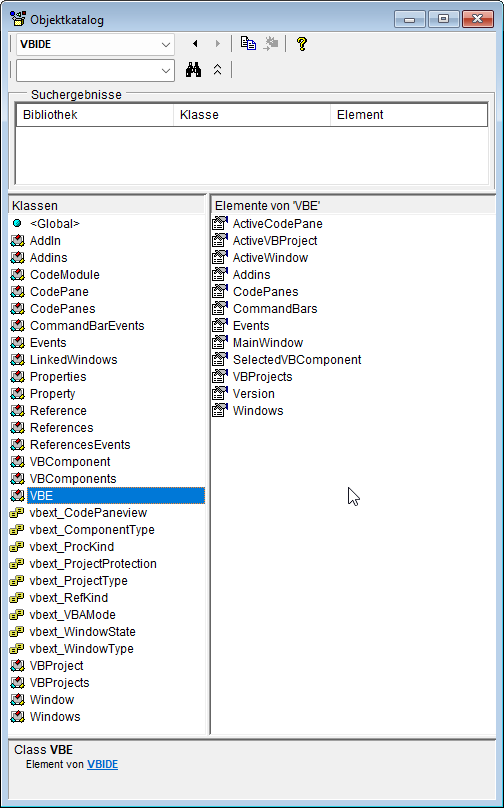
Task: Select <Global> in Klassen list
Action: (x=55, y=224)
